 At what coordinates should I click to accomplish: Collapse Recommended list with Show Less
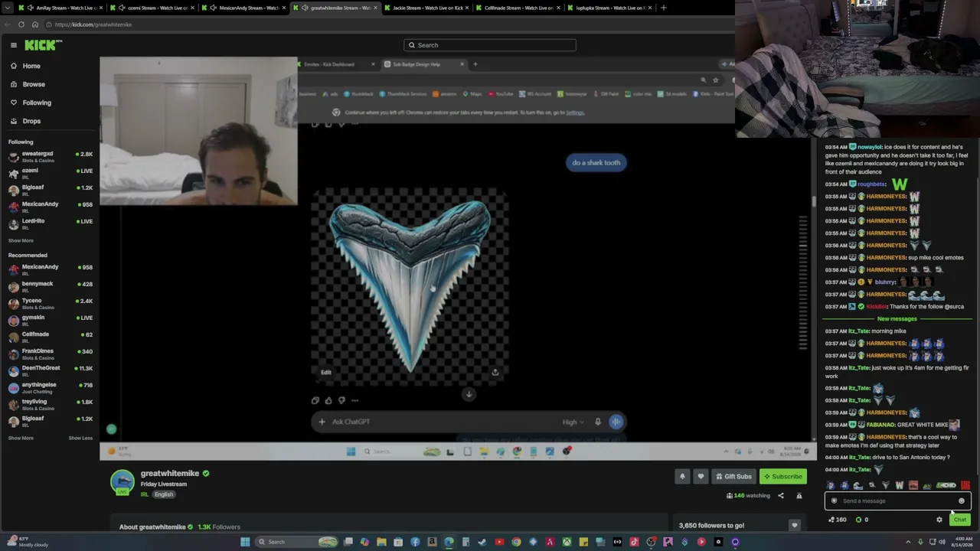pyautogui.click(x=80, y=438)
